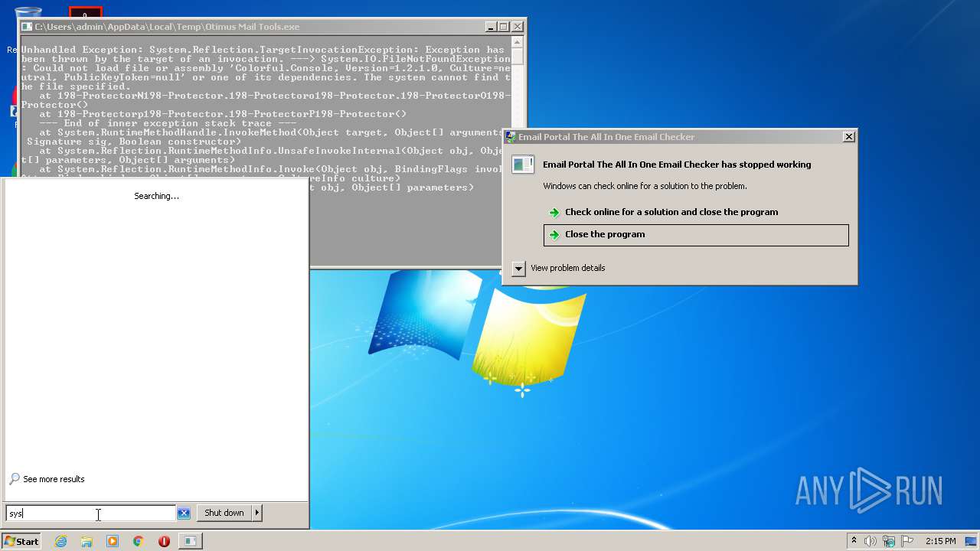The width and height of the screenshot is (980, 551).
Task: Click the View problem details label
Action: pyautogui.click(x=568, y=268)
